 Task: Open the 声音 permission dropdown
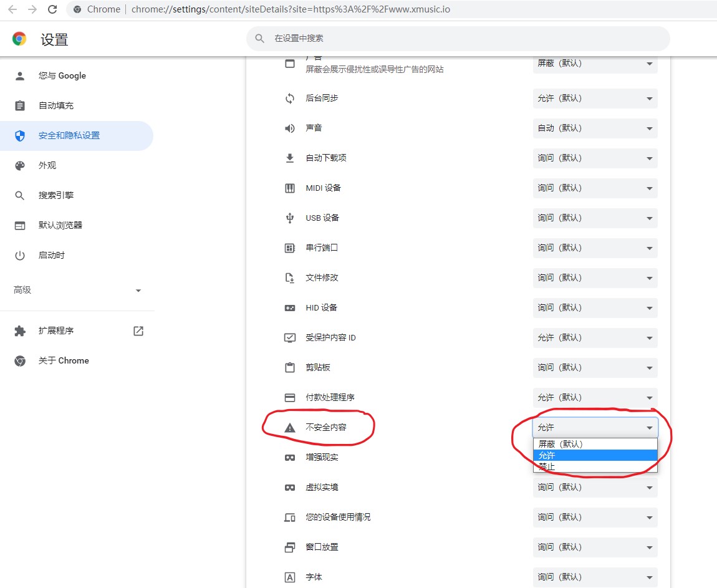595,128
